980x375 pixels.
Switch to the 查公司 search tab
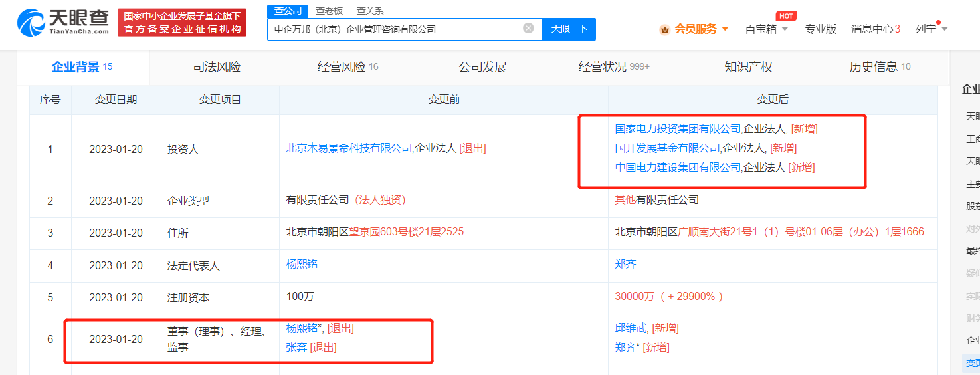click(x=288, y=11)
